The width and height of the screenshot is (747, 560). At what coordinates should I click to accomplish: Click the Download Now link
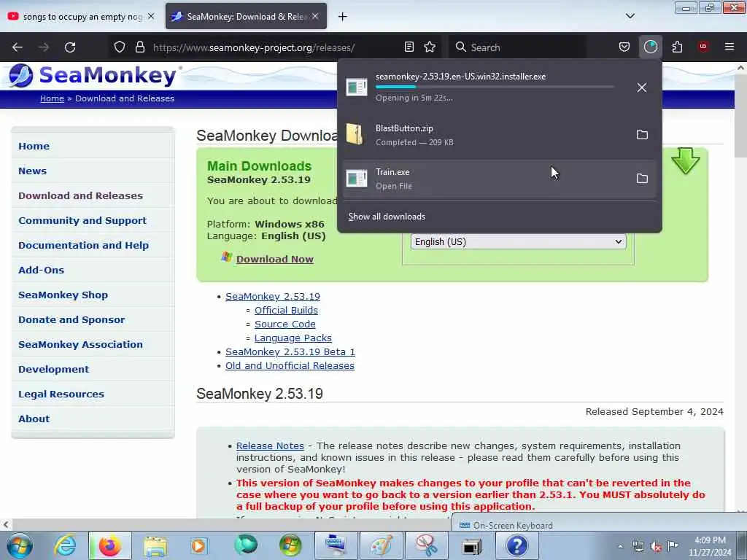275,259
